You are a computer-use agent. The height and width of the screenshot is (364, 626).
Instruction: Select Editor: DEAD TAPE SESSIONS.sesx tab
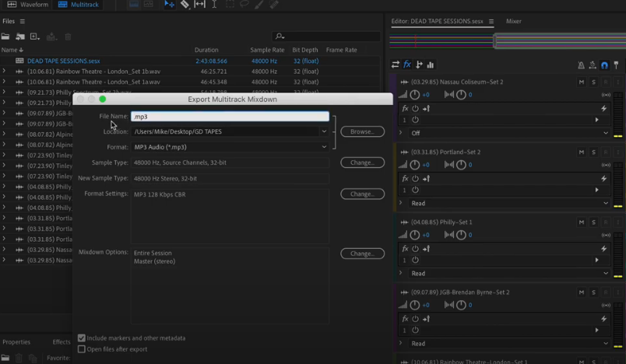pyautogui.click(x=437, y=22)
